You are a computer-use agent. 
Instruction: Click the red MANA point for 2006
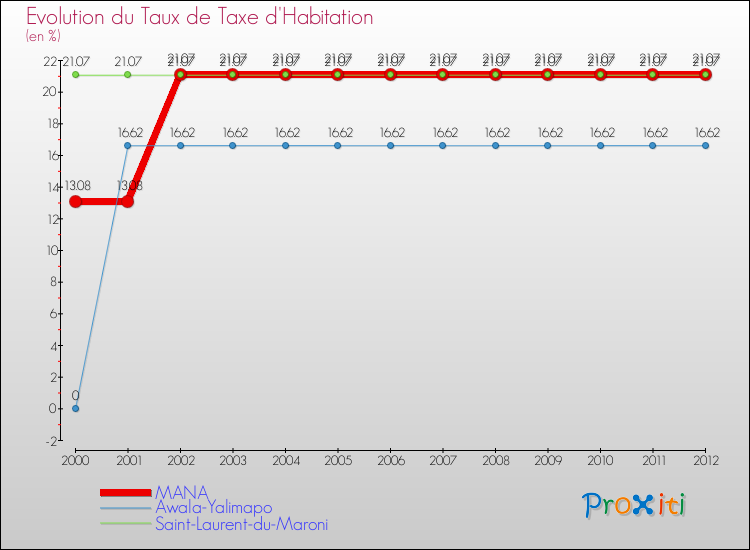pos(390,75)
